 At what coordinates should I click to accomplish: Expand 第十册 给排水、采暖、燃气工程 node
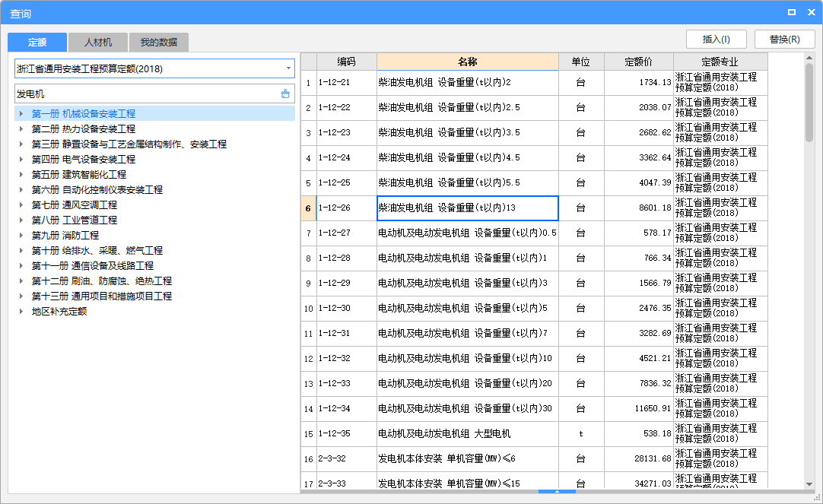(x=21, y=250)
